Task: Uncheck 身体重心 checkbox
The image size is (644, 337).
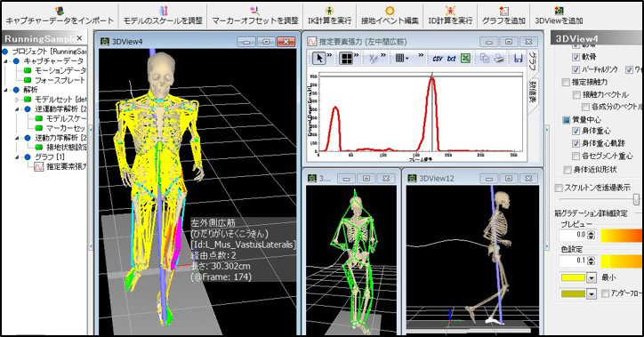Action: tap(576, 131)
